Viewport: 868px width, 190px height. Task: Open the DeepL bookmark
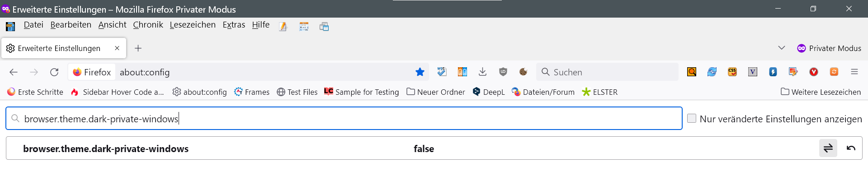(488, 92)
